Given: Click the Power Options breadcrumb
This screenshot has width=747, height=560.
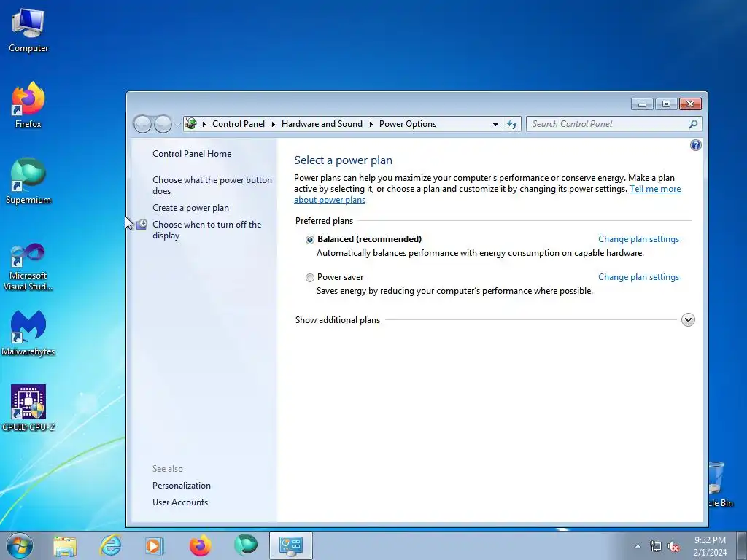Looking at the screenshot, I should pyautogui.click(x=408, y=124).
